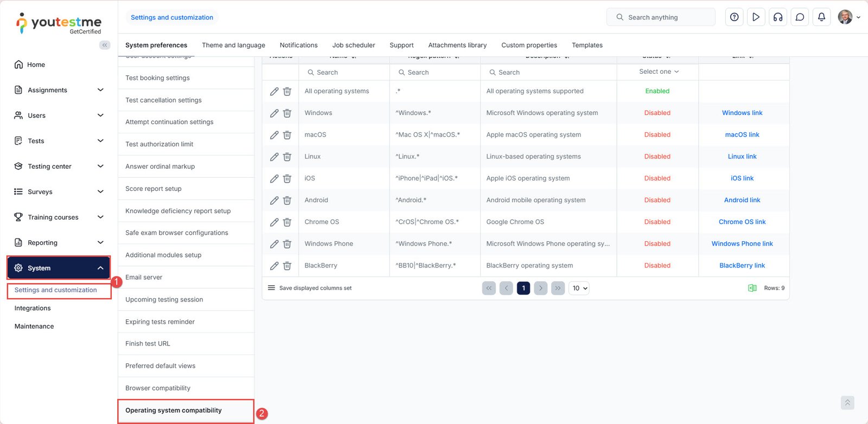
Task: Open the Chrome OS link
Action: tap(742, 222)
